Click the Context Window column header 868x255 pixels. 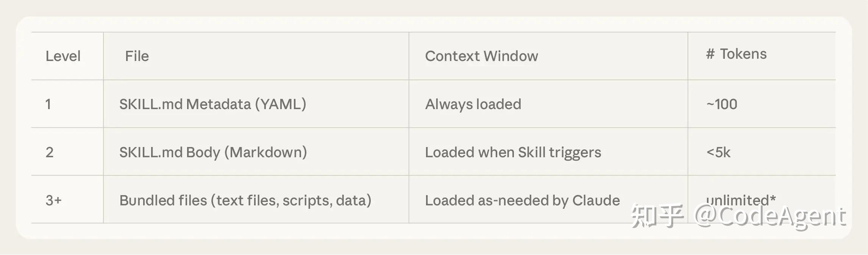pyautogui.click(x=481, y=56)
